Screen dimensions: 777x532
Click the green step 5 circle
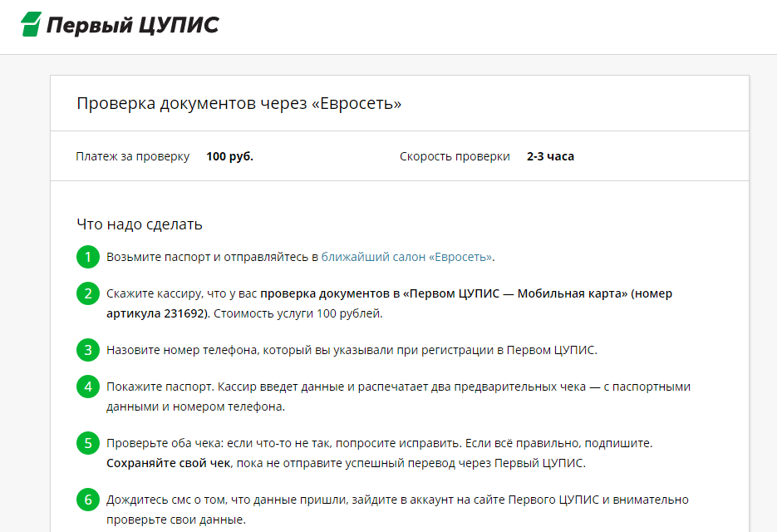pos(88,444)
